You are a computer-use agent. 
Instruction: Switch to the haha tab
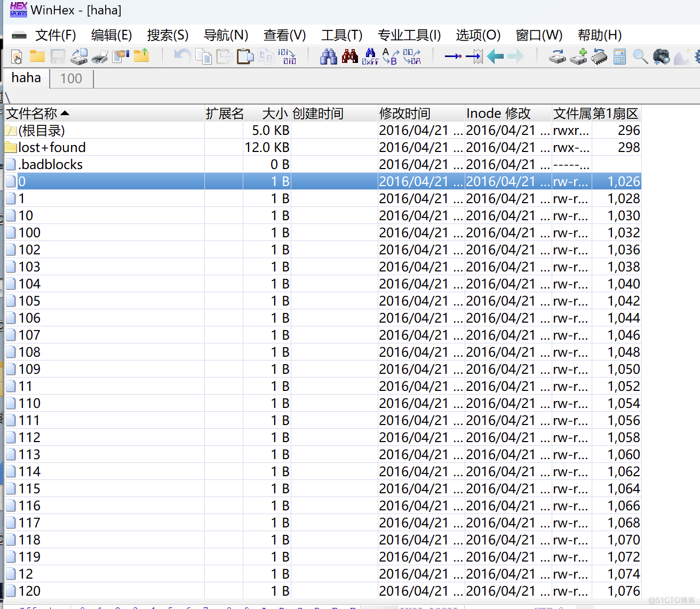click(26, 78)
